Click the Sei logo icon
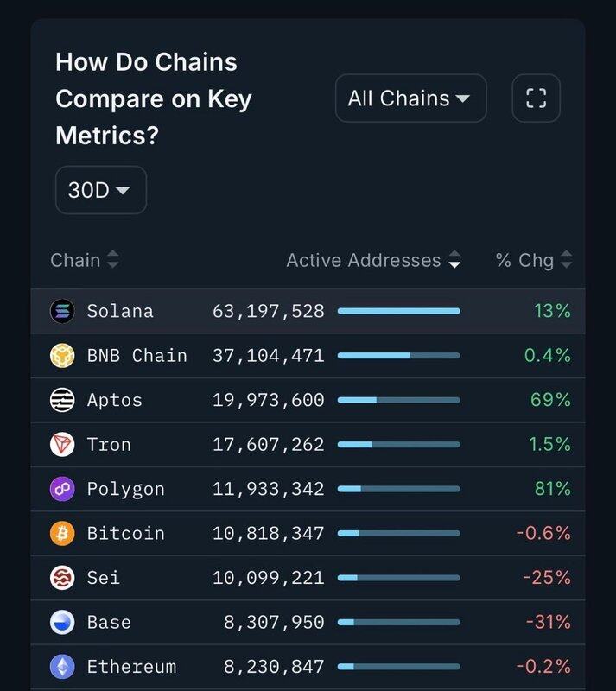Viewport: 616px width, 691px height. (x=62, y=578)
